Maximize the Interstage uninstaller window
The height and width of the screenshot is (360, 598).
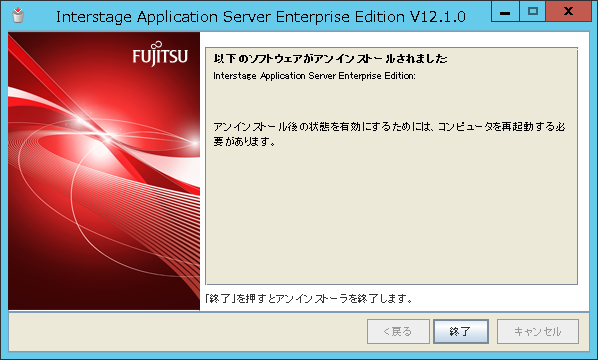coord(532,11)
